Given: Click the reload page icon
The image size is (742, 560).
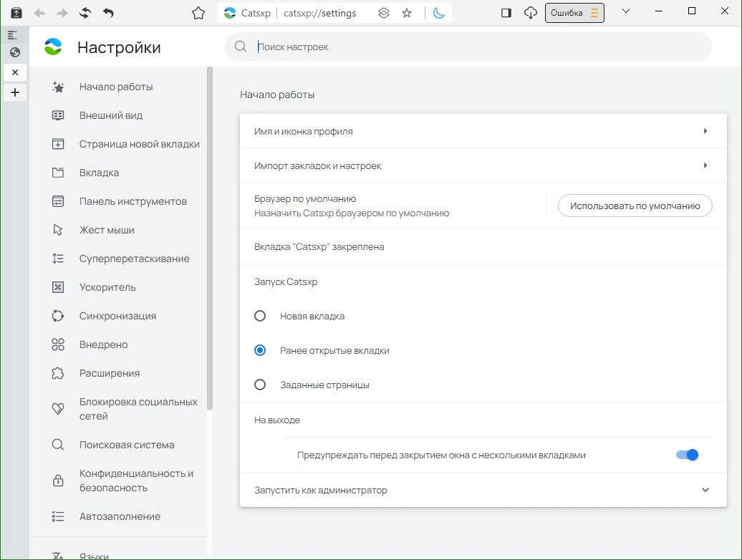Looking at the screenshot, I should 85,13.
